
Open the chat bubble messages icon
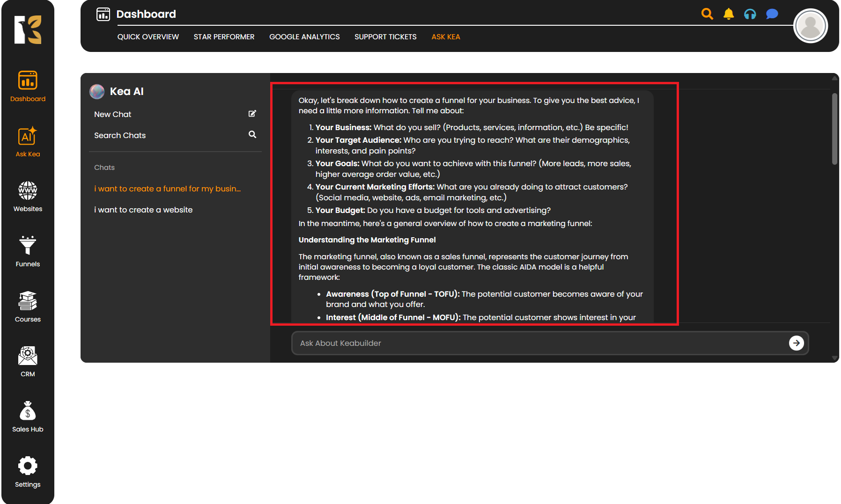(x=772, y=14)
